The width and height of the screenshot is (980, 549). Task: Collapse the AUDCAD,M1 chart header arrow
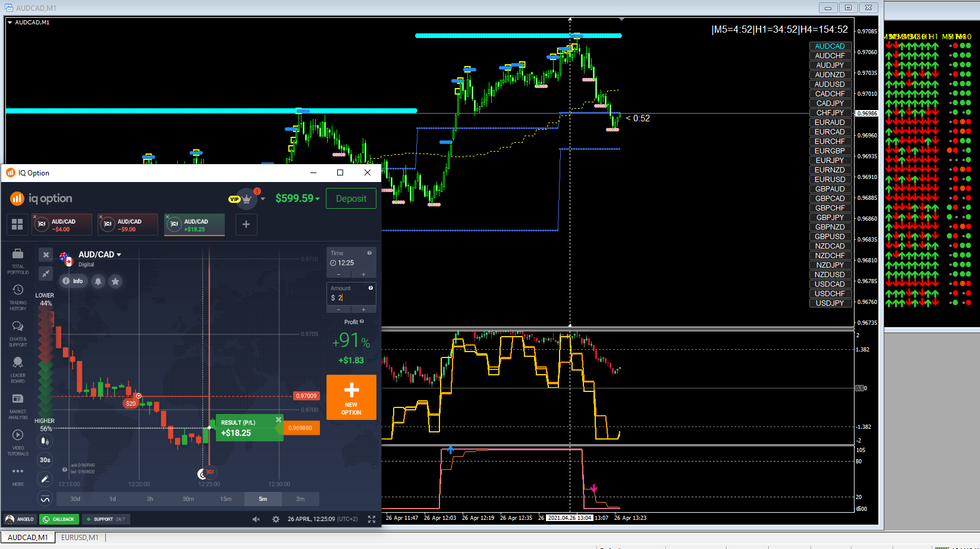pyautogui.click(x=10, y=23)
